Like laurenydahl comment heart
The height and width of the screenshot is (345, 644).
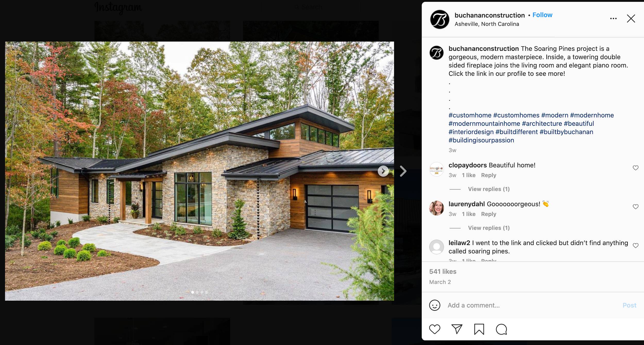point(635,207)
